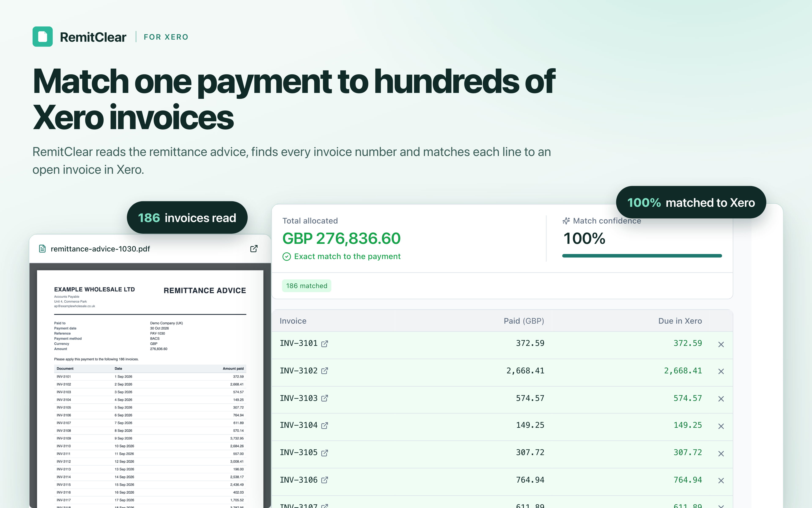Click the remittance-advice-1030.pdf filename
812x508 pixels.
[x=100, y=249]
